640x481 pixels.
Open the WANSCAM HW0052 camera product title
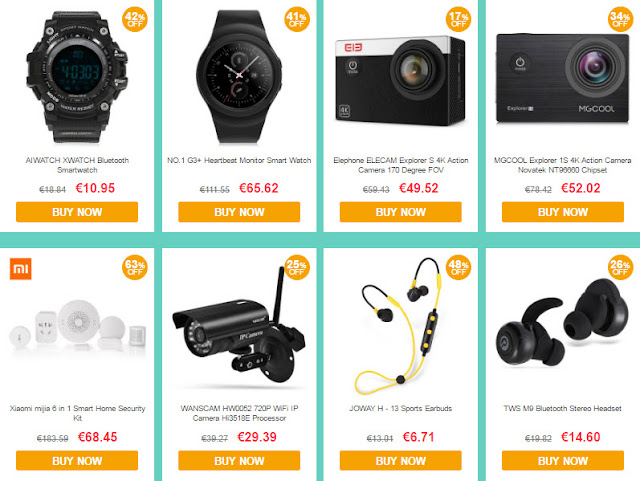coord(239,413)
